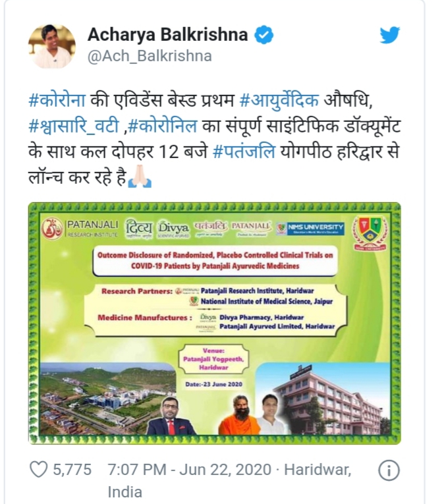
Task: Click the NIMS University crest logo
Action: [x=370, y=233]
